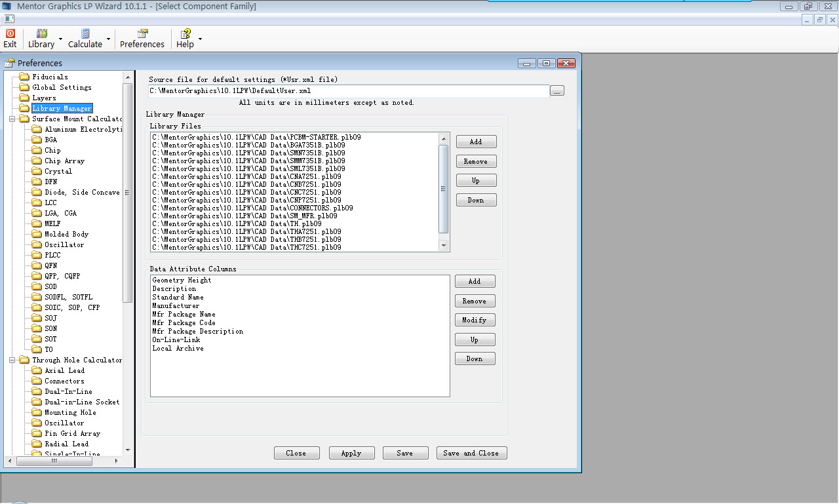839x504 pixels.
Task: Select Axial Lead tree item
Action: [64, 370]
